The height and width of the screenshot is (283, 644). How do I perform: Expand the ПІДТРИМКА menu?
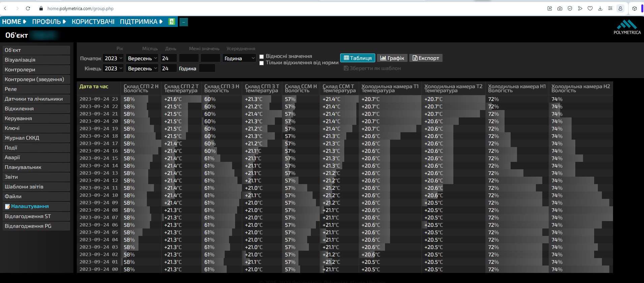[141, 22]
